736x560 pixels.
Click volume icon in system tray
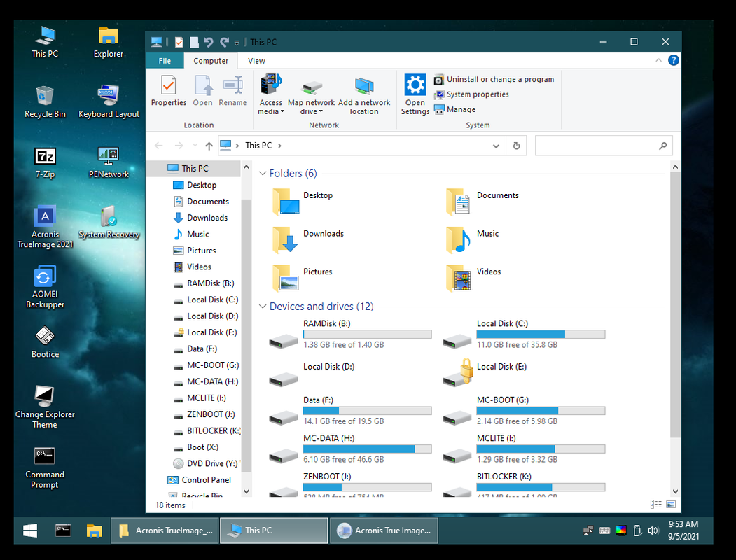[x=653, y=531]
